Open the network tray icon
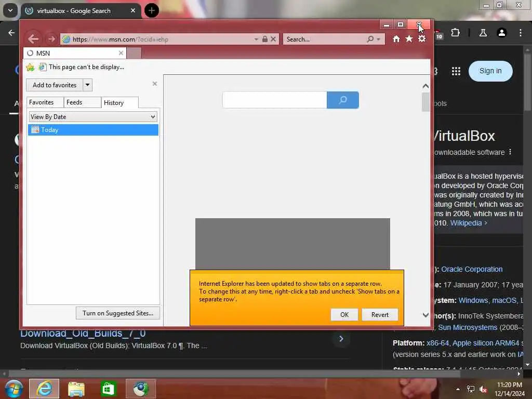This screenshot has width=532, height=399. (471, 389)
